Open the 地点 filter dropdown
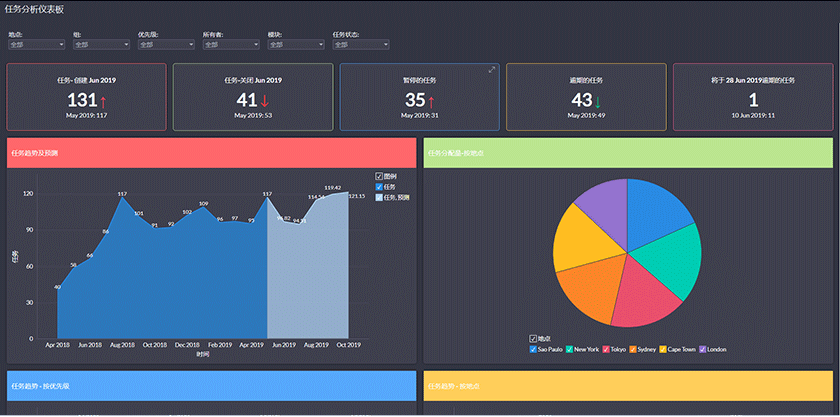840x417 pixels. coord(36,44)
